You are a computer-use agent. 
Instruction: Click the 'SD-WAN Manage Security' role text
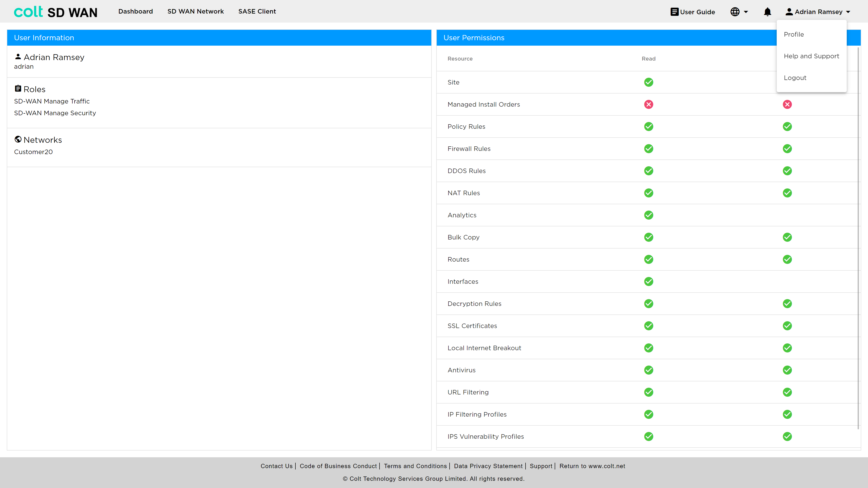click(x=55, y=113)
